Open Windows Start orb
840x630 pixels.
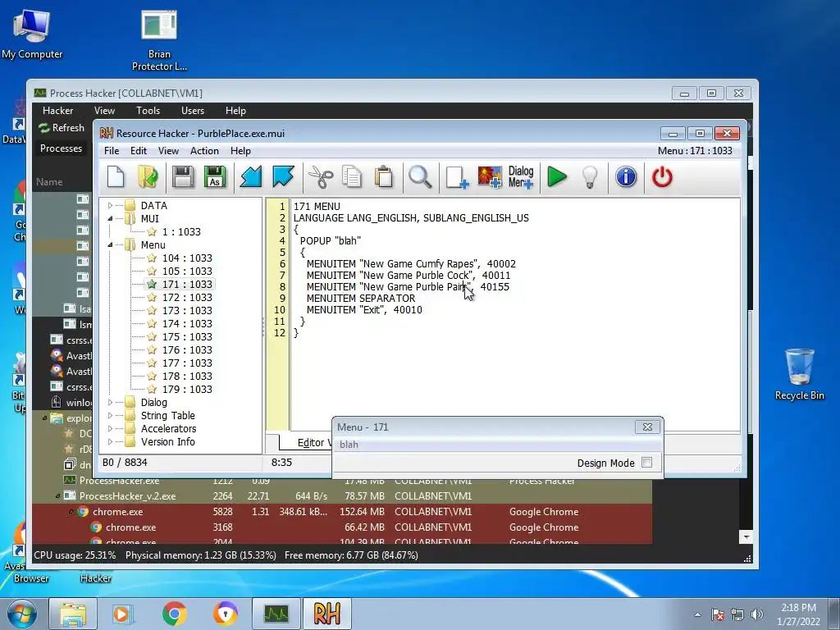[x=22, y=614]
